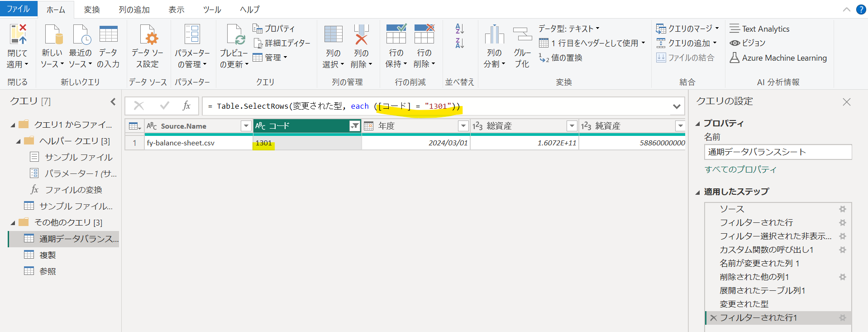Image resolution: width=868 pixels, height=332 pixels.
Task: Open query Properties (プロパティ) in ribbon
Action: click(274, 29)
